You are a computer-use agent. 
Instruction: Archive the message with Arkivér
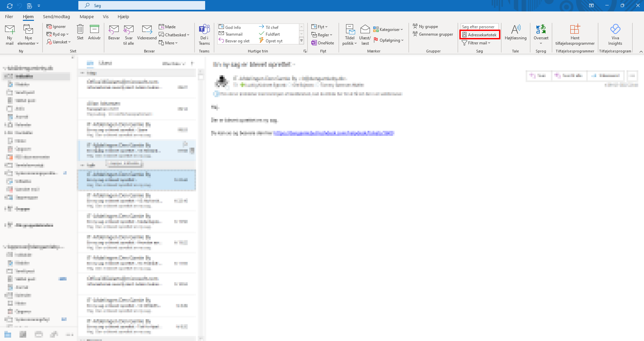coord(94,32)
